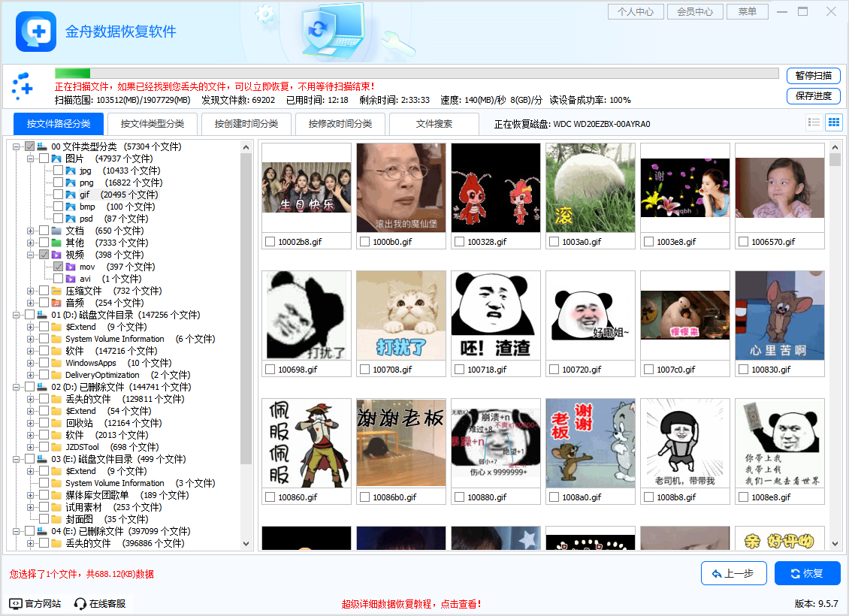Screen dimensions: 849x616
Task: Open the 按创建时间分类 tab
Action: pyautogui.click(x=246, y=124)
